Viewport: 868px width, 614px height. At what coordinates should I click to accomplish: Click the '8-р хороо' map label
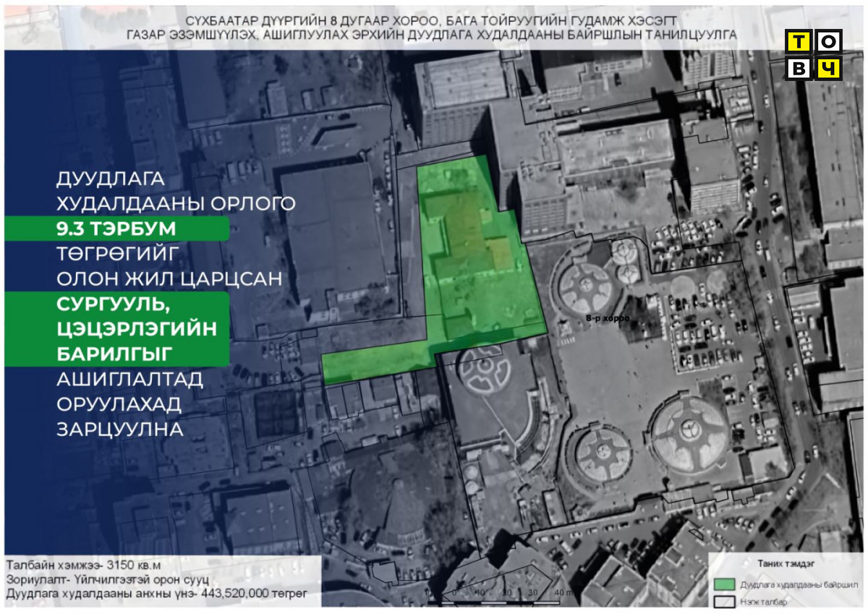click(607, 318)
